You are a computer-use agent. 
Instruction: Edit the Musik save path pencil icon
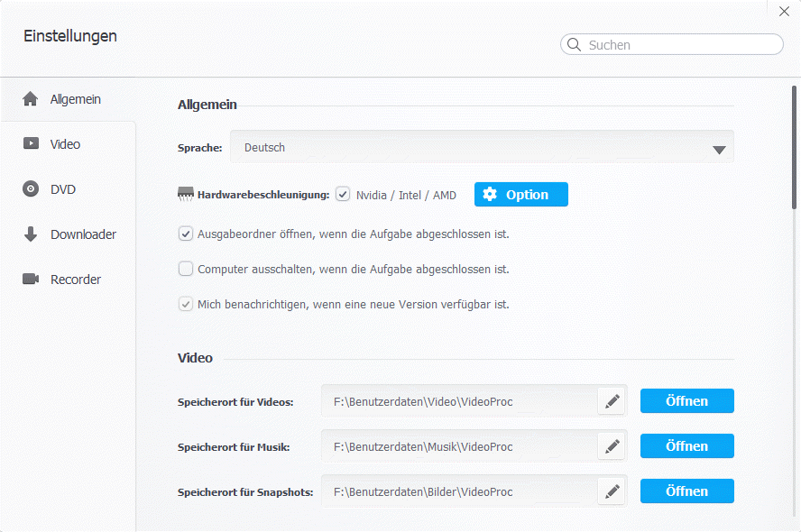(x=612, y=446)
